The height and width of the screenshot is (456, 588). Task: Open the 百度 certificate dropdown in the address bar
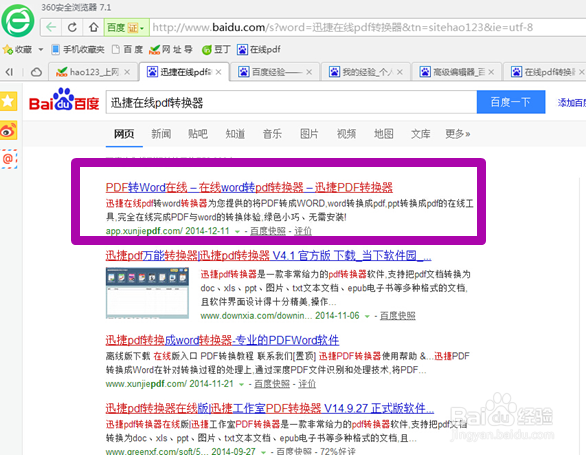(126, 27)
